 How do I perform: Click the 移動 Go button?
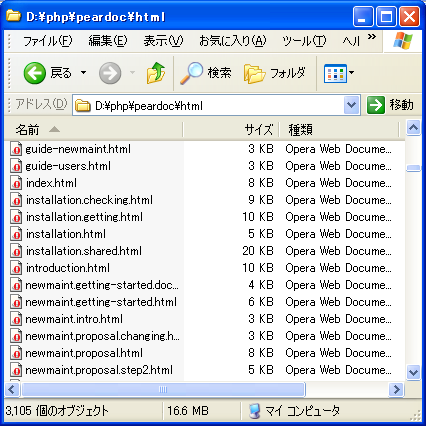tap(391, 105)
